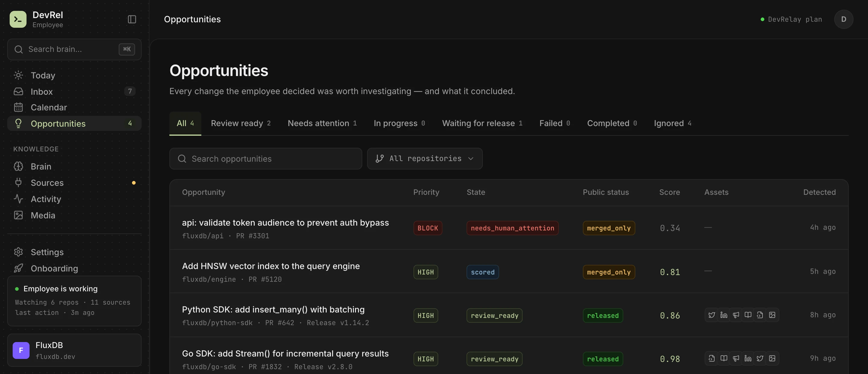Open LinkedIn asset in the Python SDK row
The image size is (868, 374).
click(723, 315)
